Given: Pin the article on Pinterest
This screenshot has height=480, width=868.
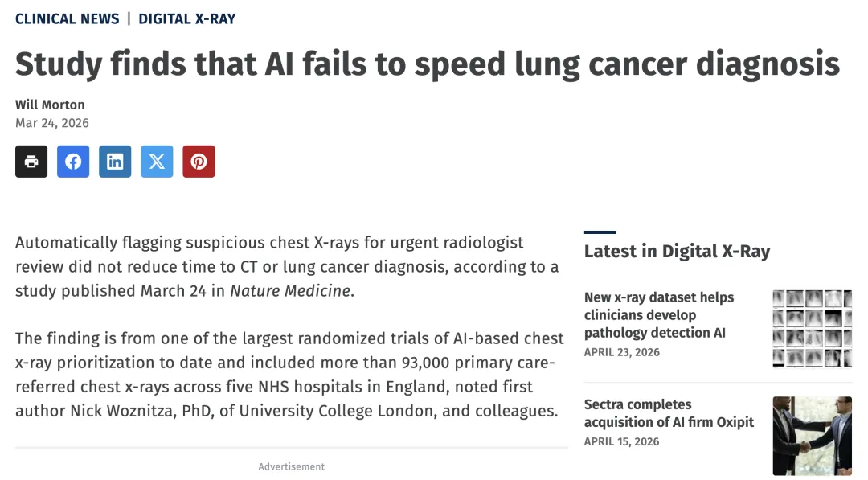Looking at the screenshot, I should coord(199,162).
